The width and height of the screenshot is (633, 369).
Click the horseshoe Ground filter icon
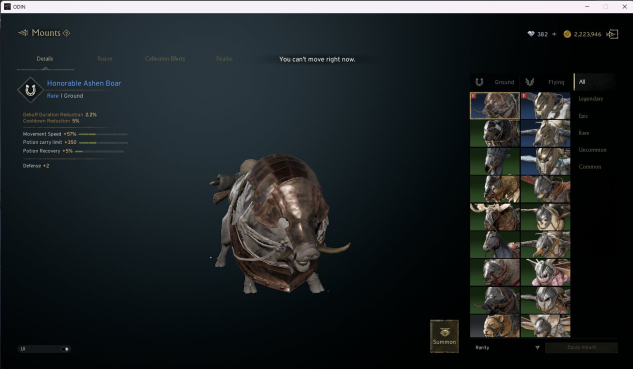point(479,82)
